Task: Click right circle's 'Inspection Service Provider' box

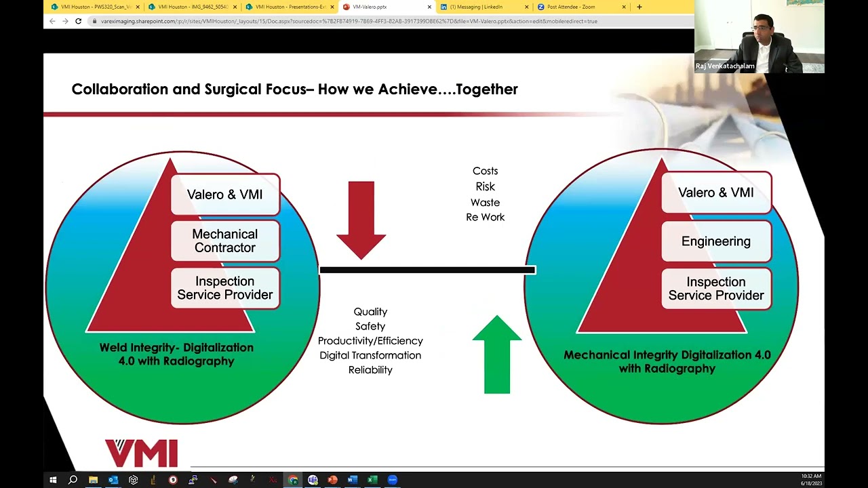Action: (716, 289)
